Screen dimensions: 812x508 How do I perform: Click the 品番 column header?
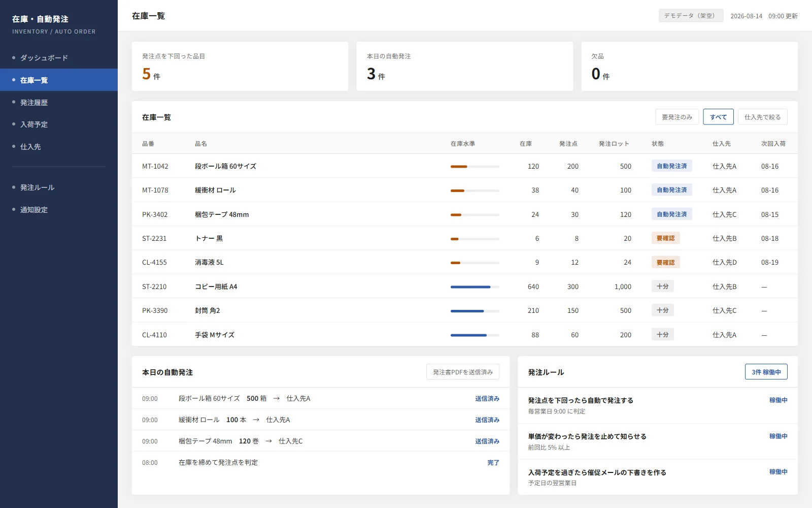pyautogui.click(x=148, y=144)
